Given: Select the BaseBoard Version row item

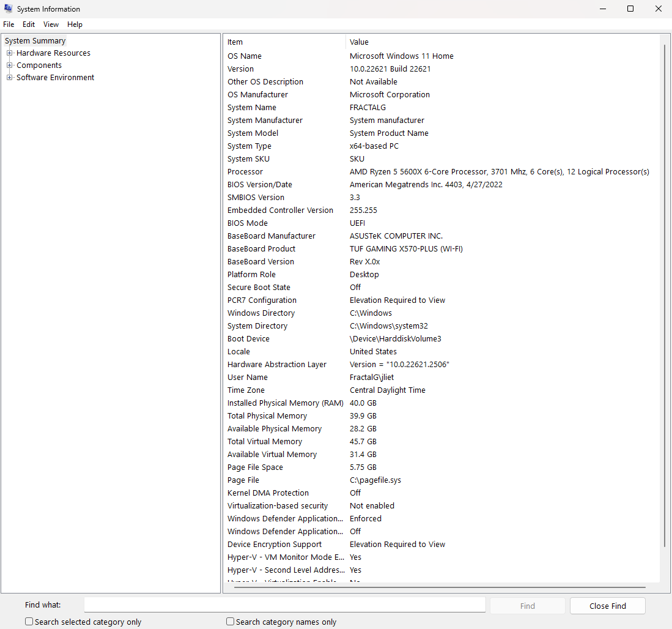Looking at the screenshot, I should click(x=260, y=261).
